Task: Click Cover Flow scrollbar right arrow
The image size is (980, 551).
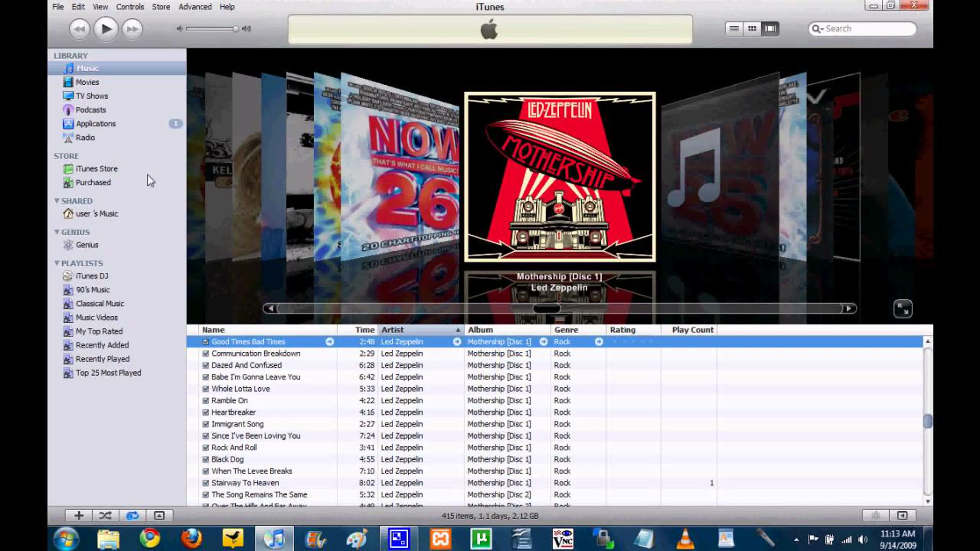Action: point(849,309)
